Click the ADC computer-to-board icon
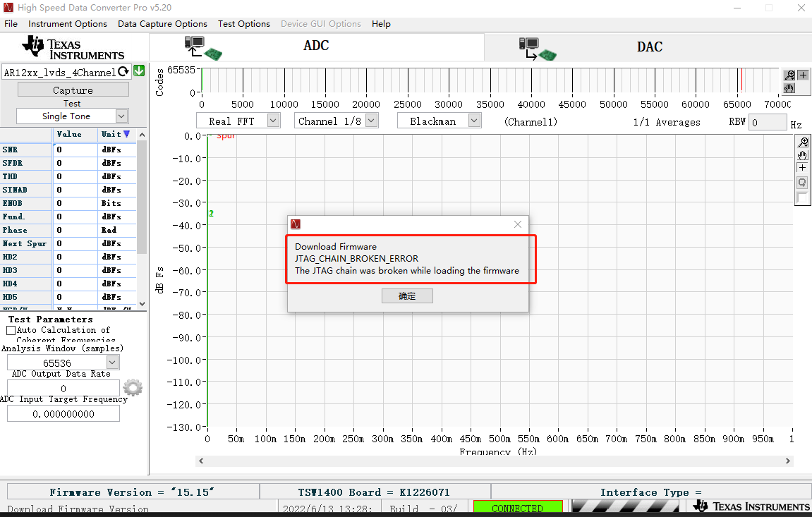This screenshot has width=812, height=517. [x=203, y=48]
